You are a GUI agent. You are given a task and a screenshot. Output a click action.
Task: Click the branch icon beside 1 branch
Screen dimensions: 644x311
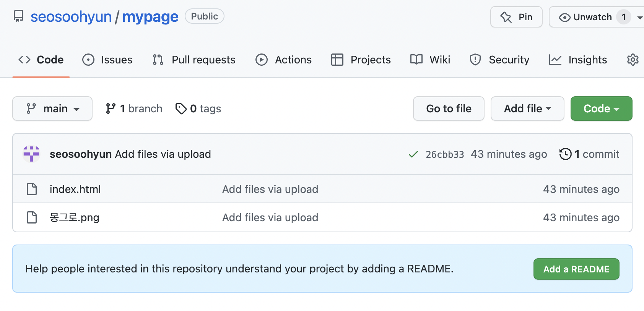tap(111, 109)
